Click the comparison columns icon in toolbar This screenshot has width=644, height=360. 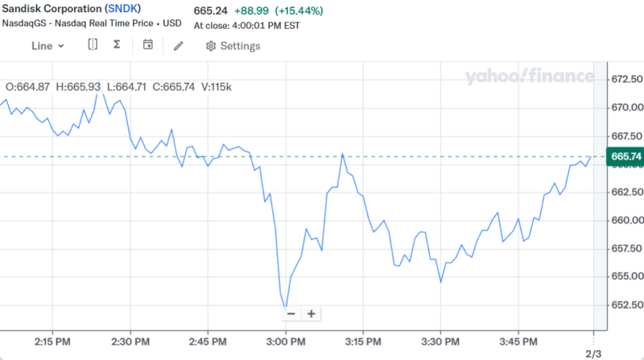click(93, 45)
